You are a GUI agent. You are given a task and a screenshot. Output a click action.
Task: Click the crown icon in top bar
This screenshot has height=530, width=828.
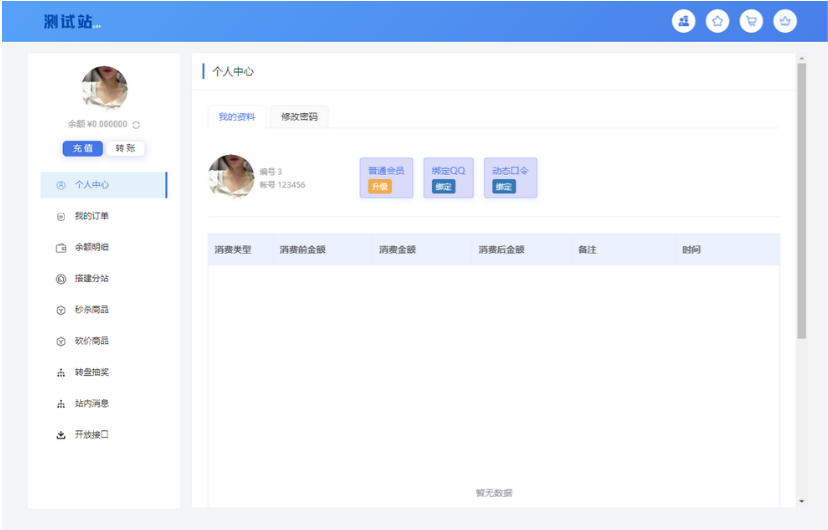(785, 21)
